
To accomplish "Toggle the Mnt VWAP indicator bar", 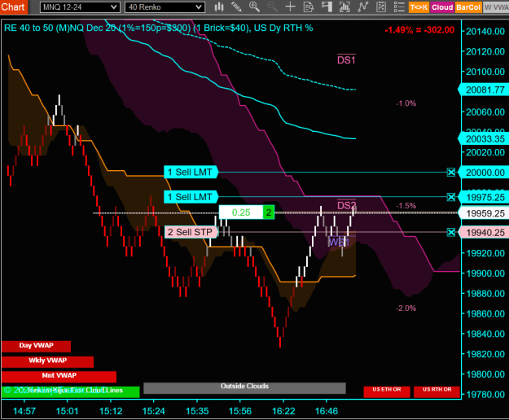I will coord(59,377).
